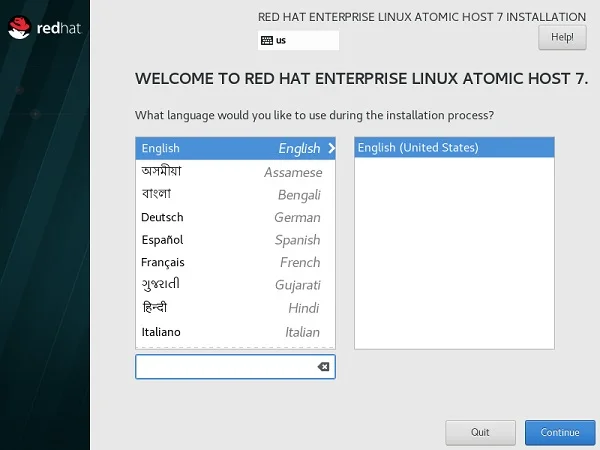600x450 pixels.
Task: Click the Red Hat logo
Action: coord(44,28)
